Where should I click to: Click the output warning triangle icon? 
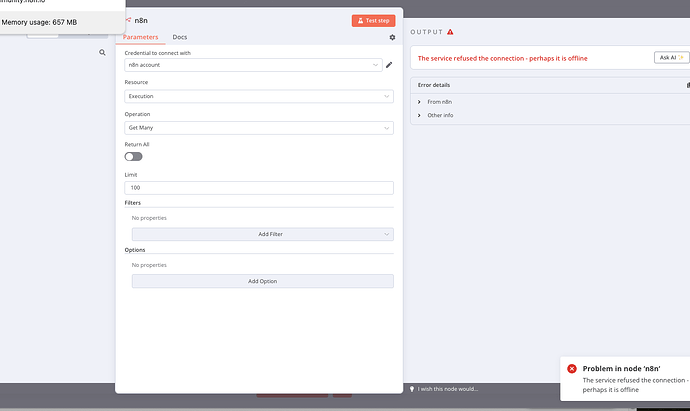(450, 32)
